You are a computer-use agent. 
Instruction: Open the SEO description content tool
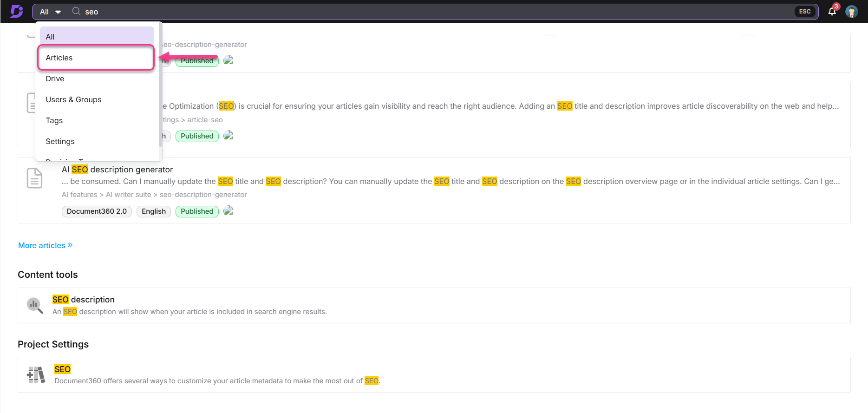click(x=84, y=300)
